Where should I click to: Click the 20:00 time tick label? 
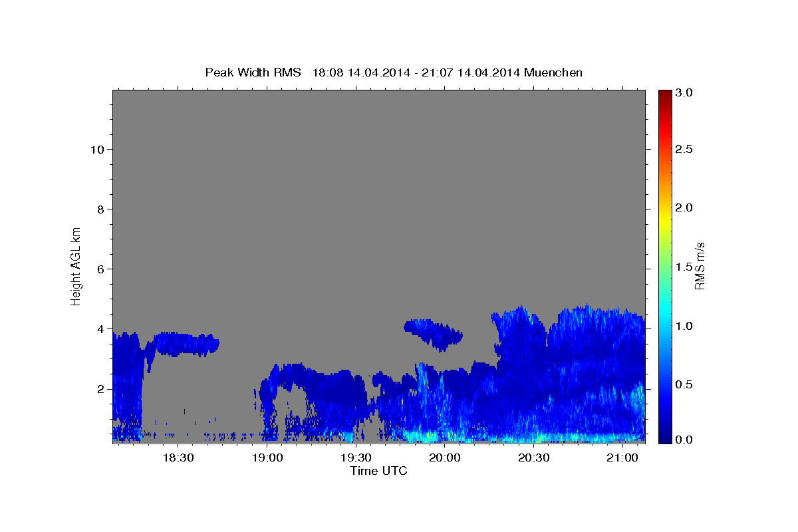444,458
